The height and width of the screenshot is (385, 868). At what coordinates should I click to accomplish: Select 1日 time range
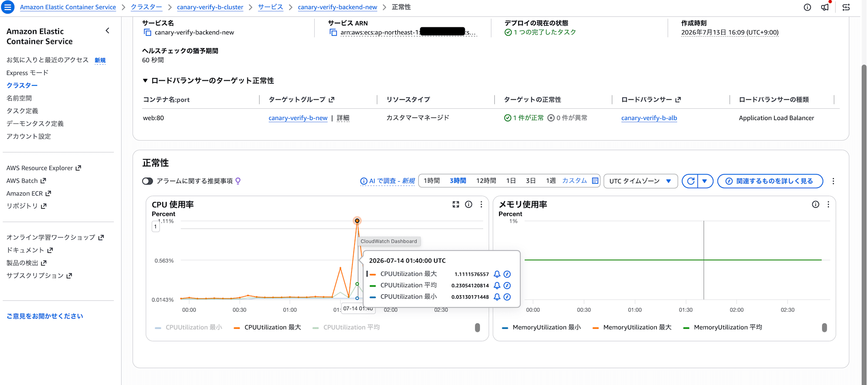point(511,181)
